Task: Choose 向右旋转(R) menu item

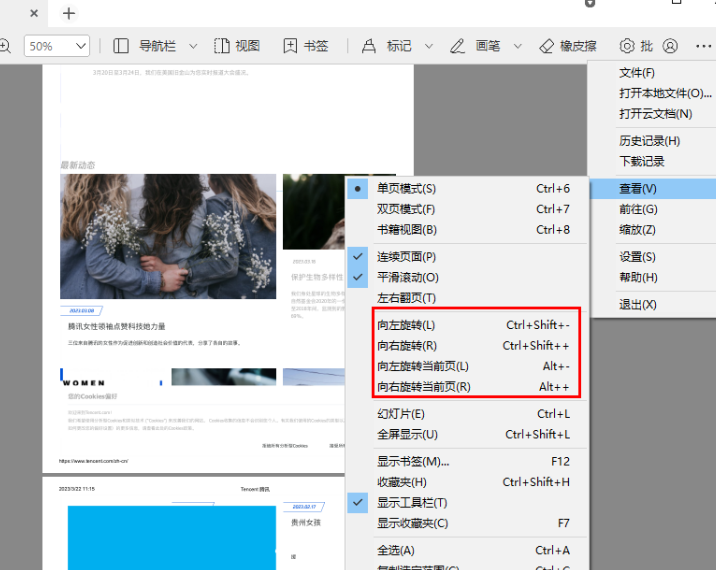Action: (x=467, y=346)
